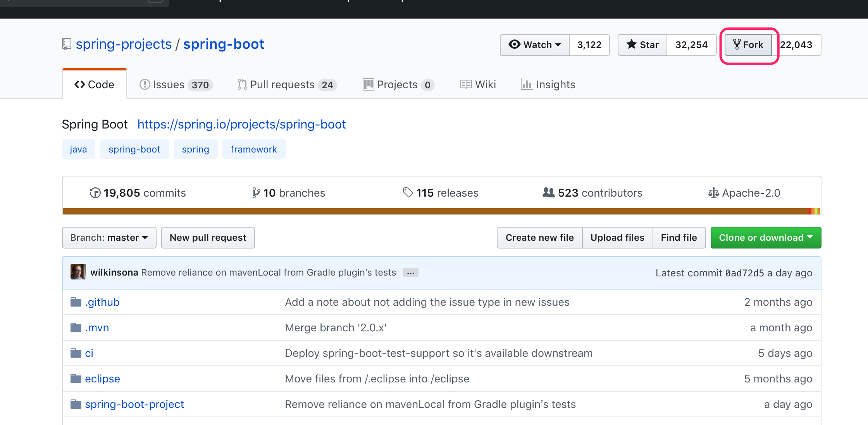Click the Wiki book icon

[x=466, y=84]
